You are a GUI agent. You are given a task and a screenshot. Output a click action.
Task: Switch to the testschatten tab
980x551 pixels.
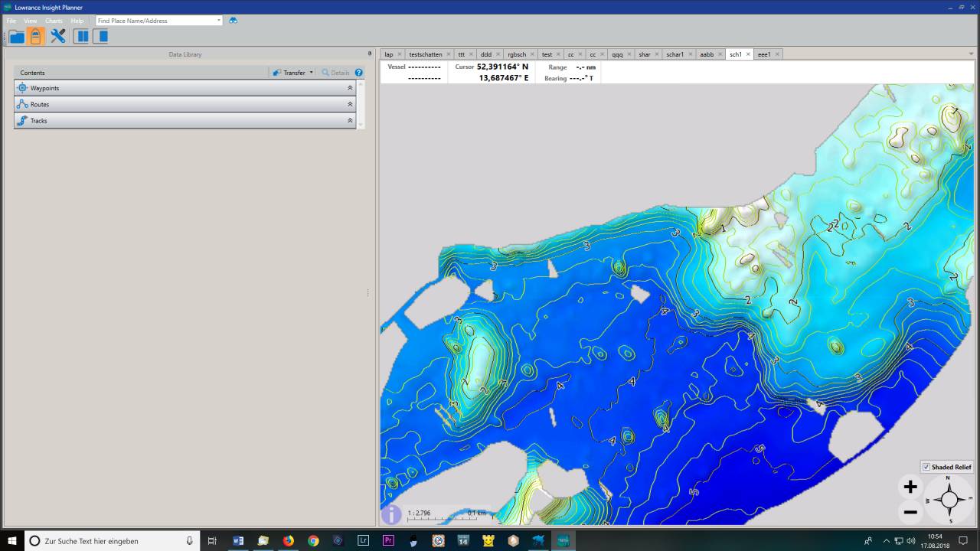coord(425,54)
